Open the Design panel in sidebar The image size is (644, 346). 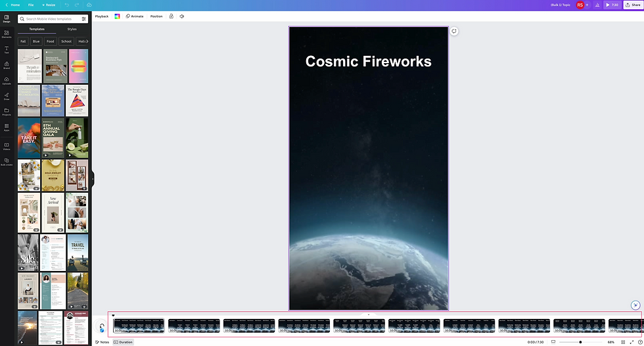point(7,18)
